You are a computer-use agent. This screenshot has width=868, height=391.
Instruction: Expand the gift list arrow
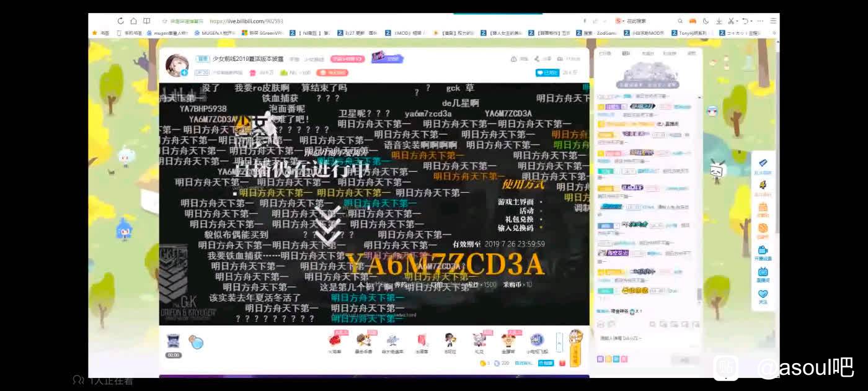[559, 342]
